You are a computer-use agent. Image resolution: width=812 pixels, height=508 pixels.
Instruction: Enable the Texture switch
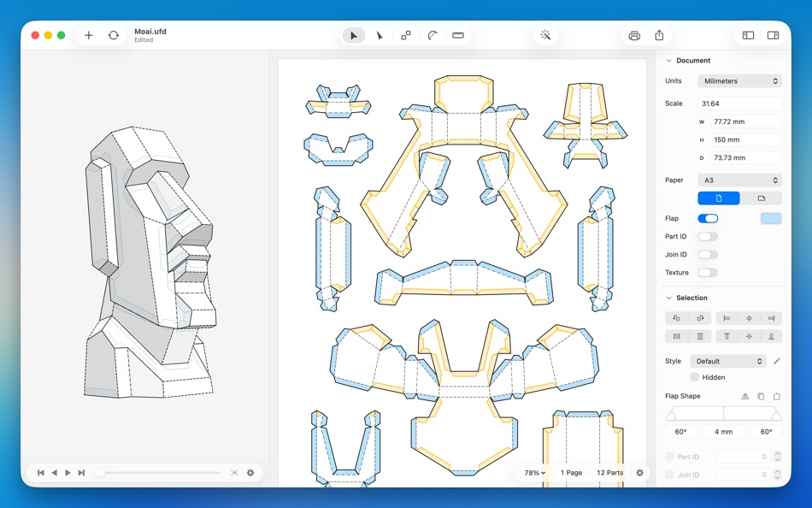click(708, 273)
